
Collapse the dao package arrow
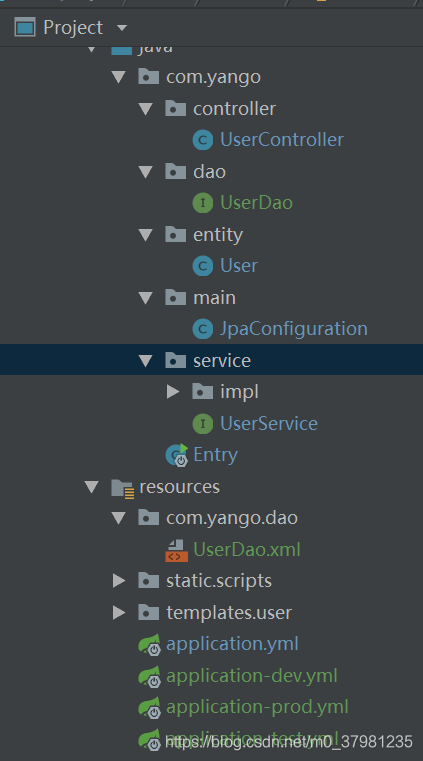(146, 171)
